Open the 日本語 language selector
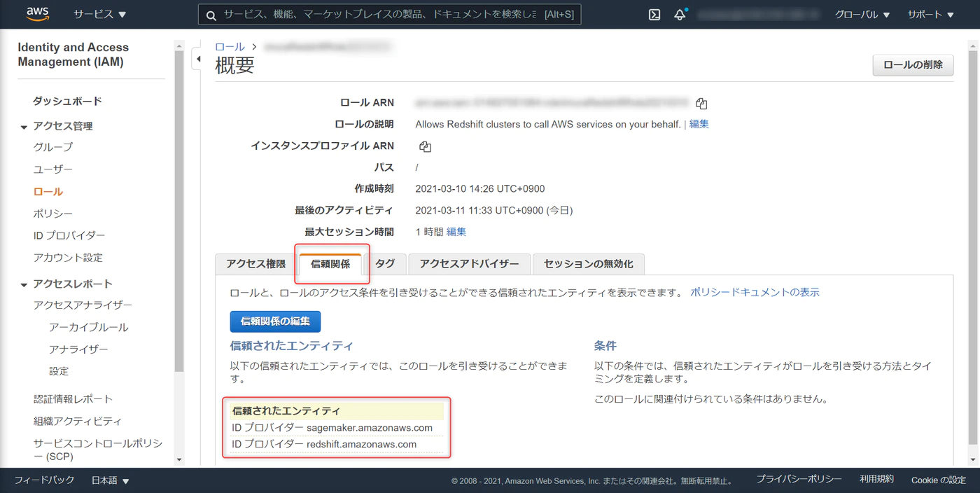980x493 pixels. point(111,480)
